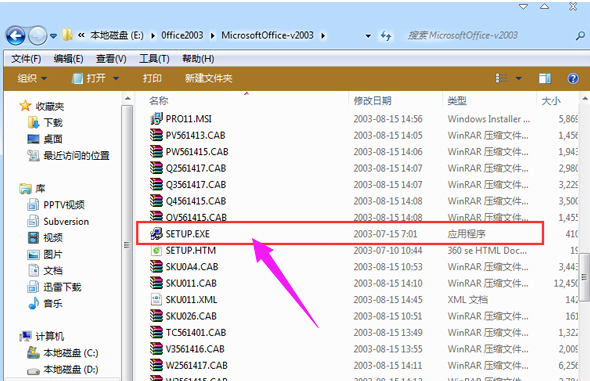Screen dimensions: 590x381
Task: Select the PV561413.CAB archive icon
Action: 156,135
